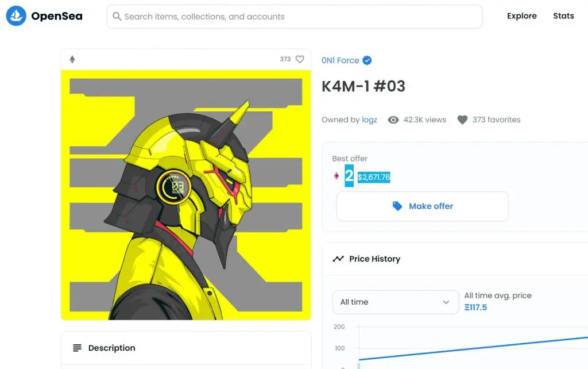
Task: Click the eye views icon
Action: [393, 120]
